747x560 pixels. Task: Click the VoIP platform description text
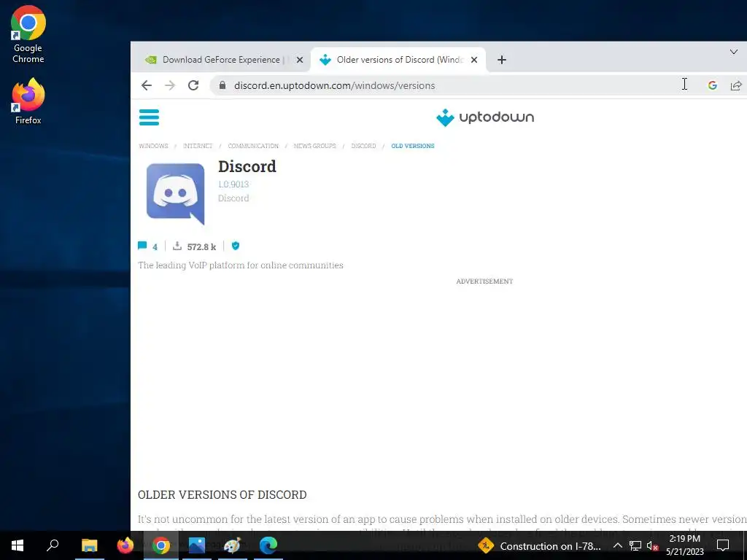point(241,265)
